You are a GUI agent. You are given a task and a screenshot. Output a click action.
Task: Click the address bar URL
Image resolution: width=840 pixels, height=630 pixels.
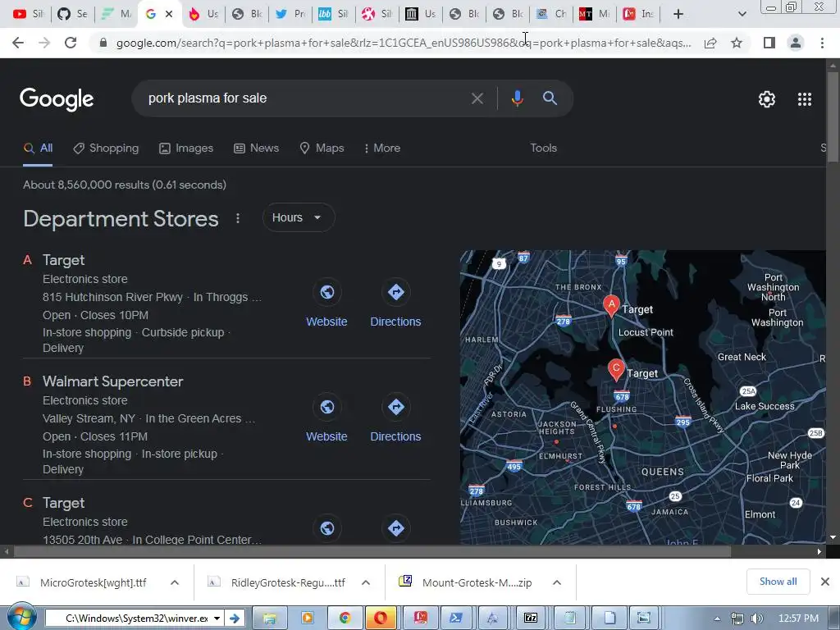tap(404, 43)
